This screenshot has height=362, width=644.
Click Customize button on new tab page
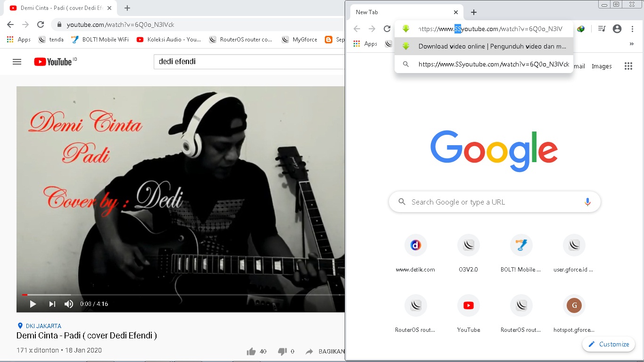point(608,344)
